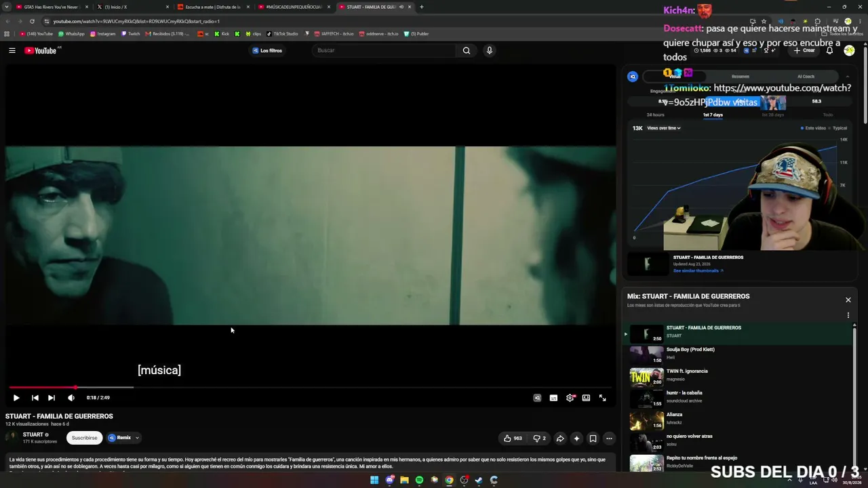Image resolution: width=868 pixels, height=488 pixels.
Task: Click the sparkle icon beside share
Action: click(x=576, y=439)
